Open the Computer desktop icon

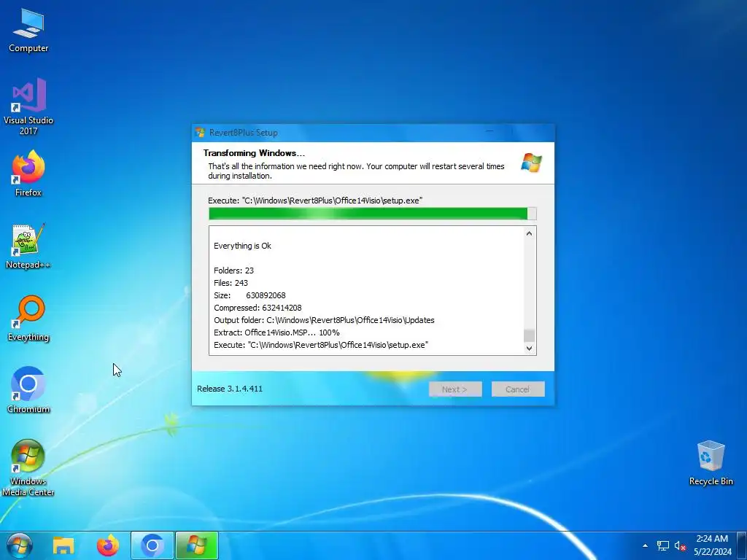28,29
